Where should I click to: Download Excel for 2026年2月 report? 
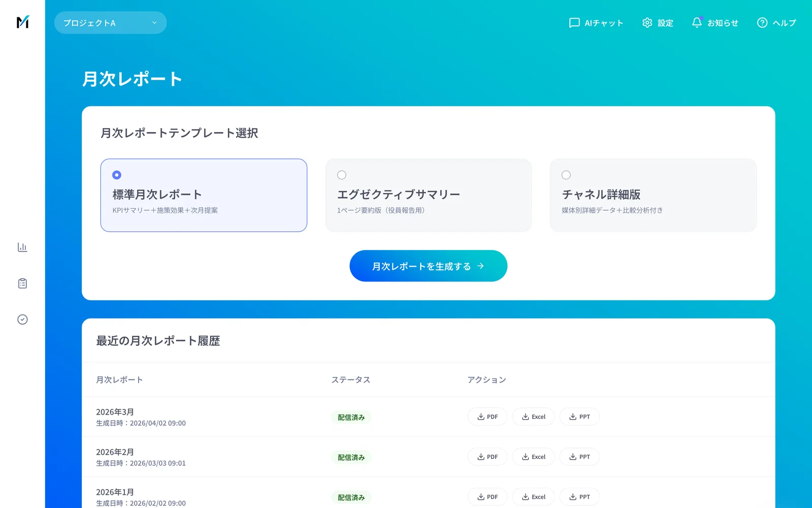coord(533,457)
